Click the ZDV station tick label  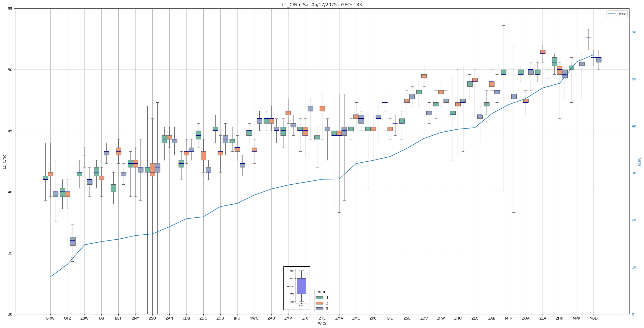tap(424, 318)
